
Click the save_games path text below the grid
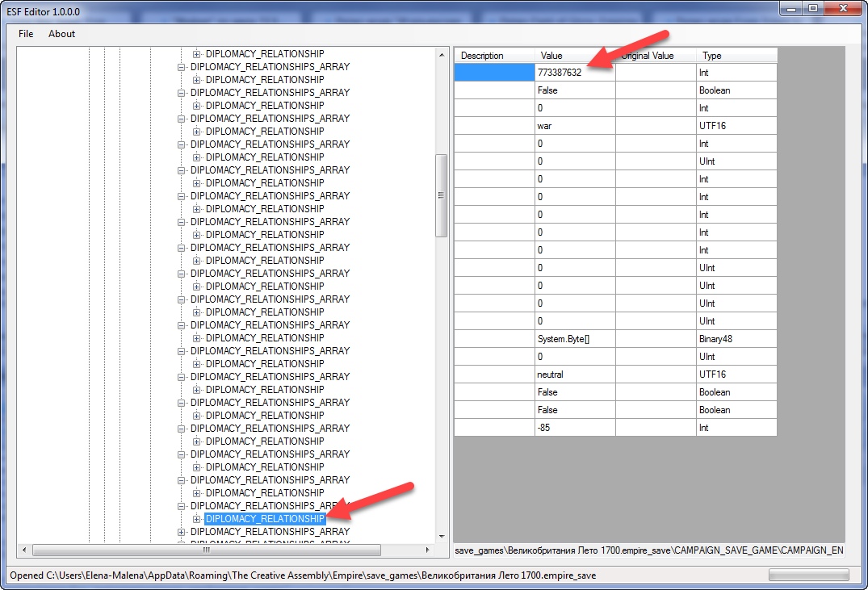click(x=649, y=550)
